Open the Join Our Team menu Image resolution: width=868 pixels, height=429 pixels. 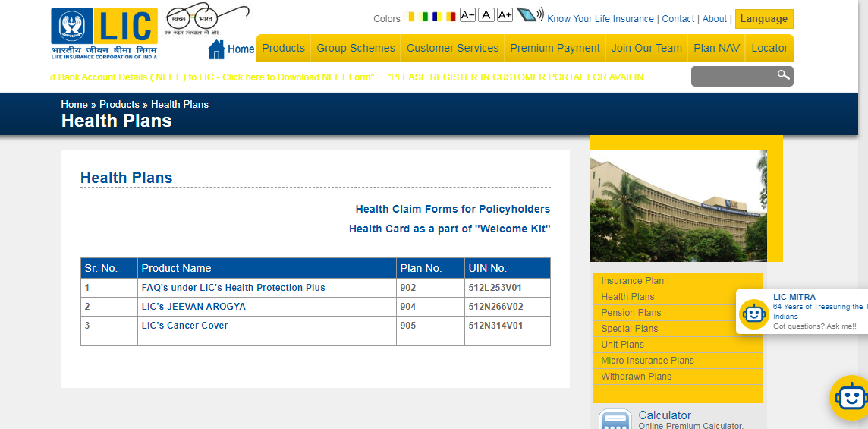[x=646, y=49]
